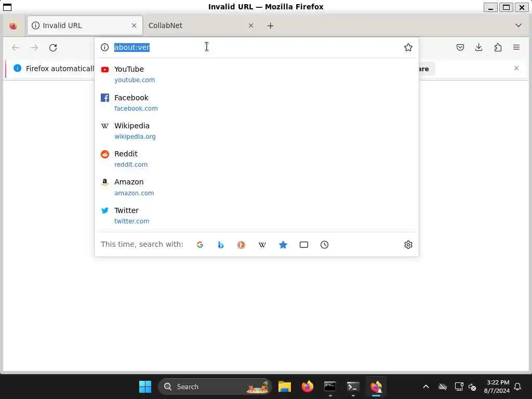Switch to the Invalid URL tab
This screenshot has width=532, height=399.
[x=85, y=25]
